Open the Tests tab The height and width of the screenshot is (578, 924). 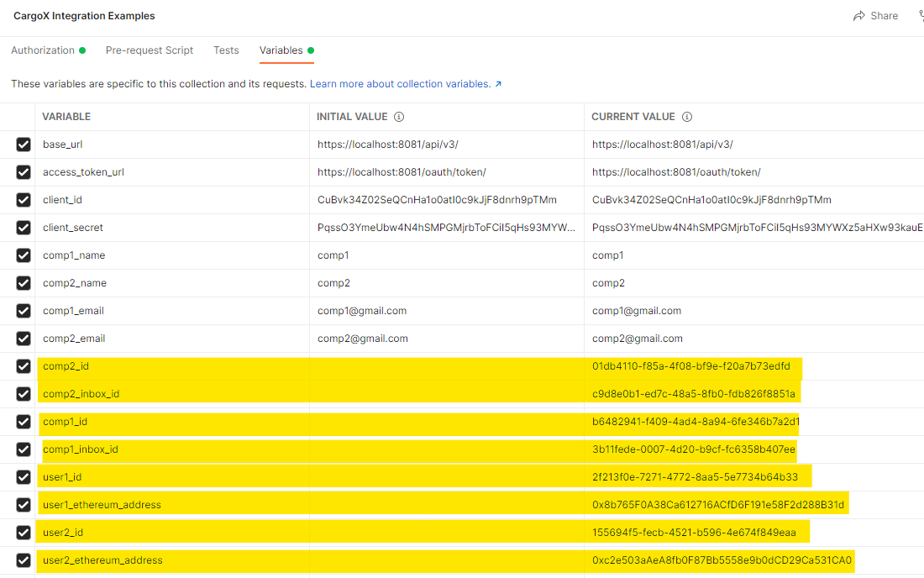[226, 50]
